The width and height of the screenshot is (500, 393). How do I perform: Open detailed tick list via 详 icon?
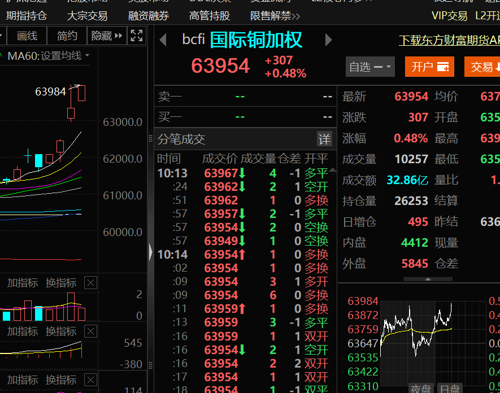(324, 139)
